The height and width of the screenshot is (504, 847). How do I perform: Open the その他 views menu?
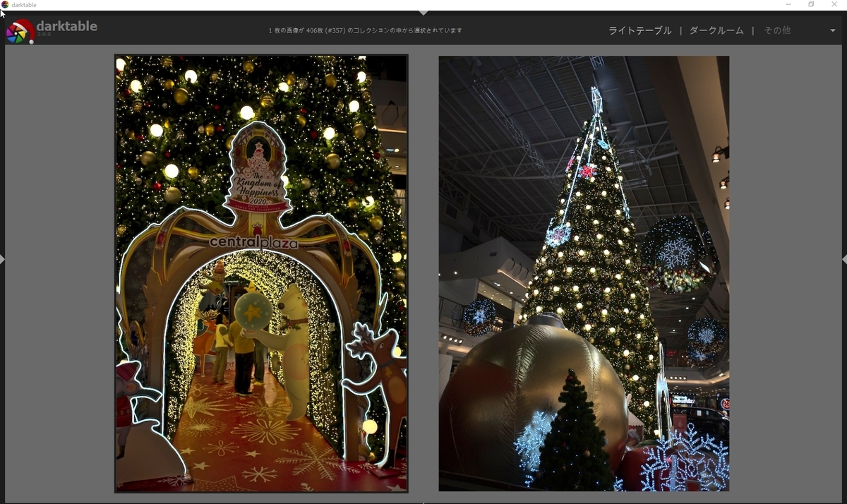coord(776,30)
